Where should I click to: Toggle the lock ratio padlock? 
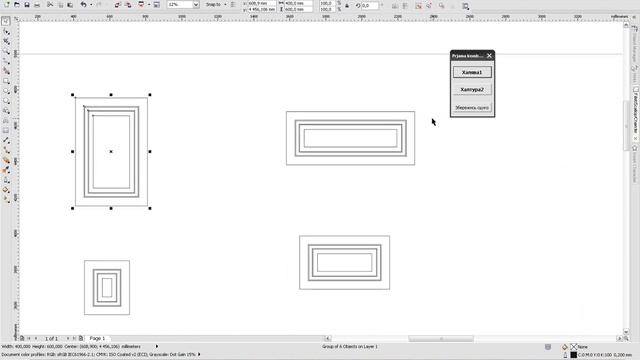point(347,6)
